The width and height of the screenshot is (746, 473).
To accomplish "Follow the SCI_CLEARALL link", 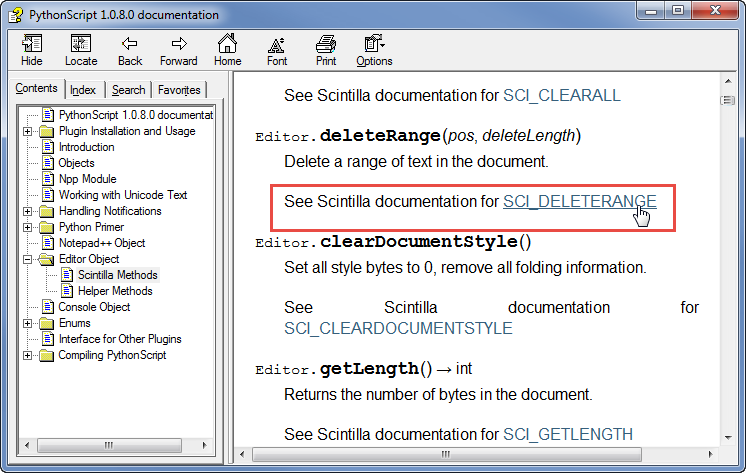I will [561, 96].
